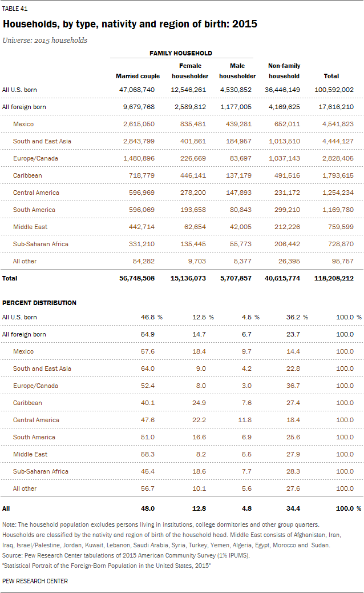Screen dimensions: 364x593
Task: Select the 'Non-family household' column header
Action: (x=284, y=71)
